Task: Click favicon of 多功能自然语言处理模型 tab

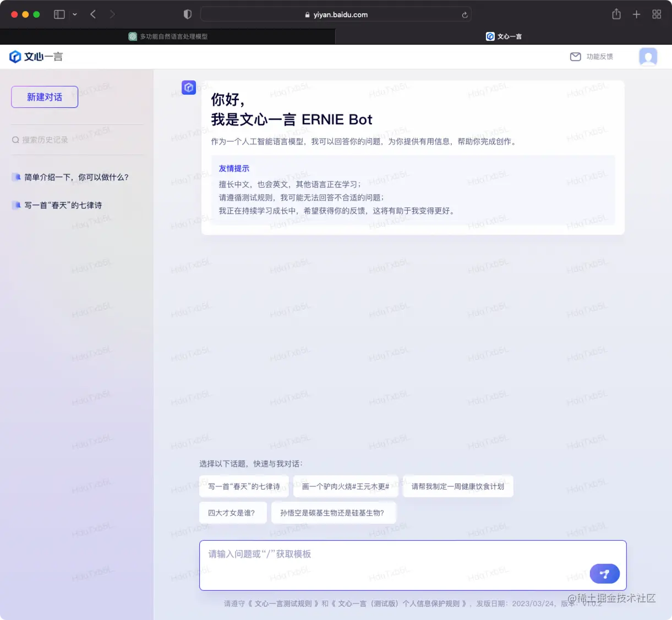Action: 132,36
